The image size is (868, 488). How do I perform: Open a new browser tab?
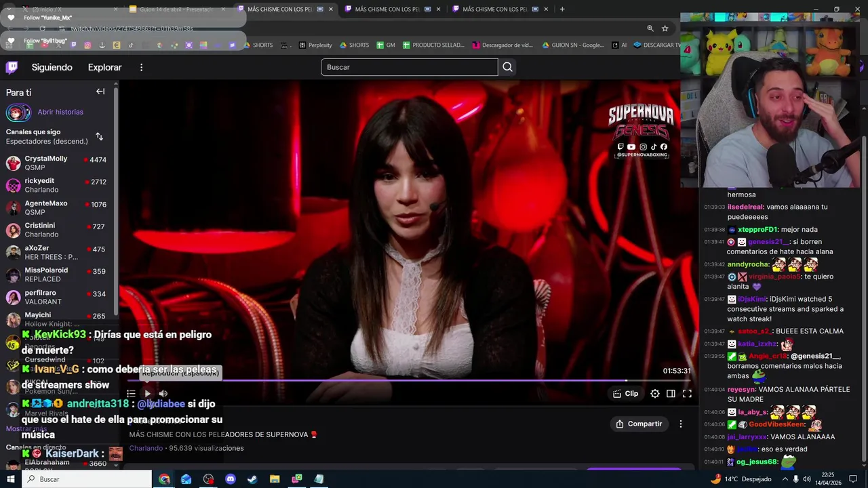[562, 9]
